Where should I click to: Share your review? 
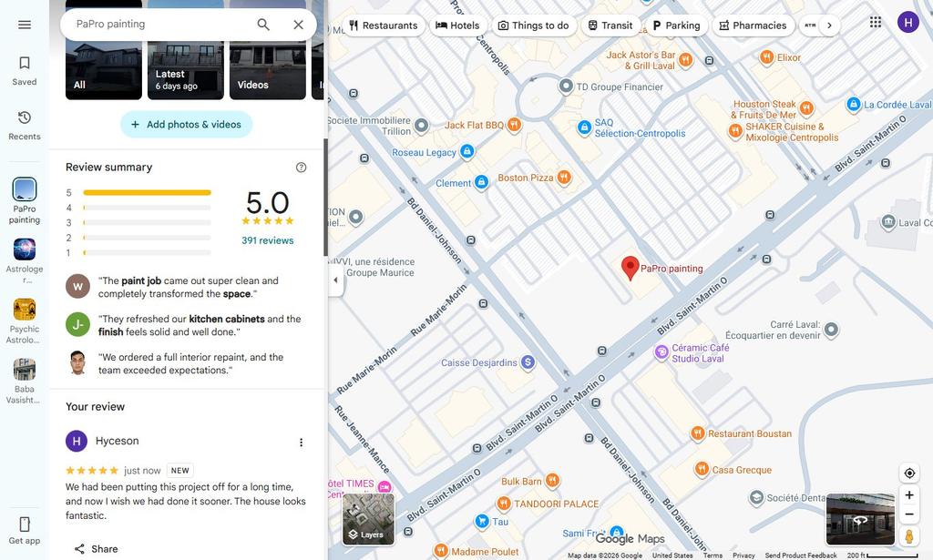point(96,549)
